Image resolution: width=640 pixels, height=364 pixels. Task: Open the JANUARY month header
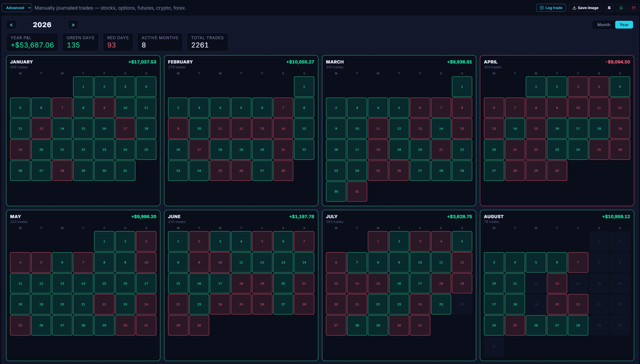[22, 62]
